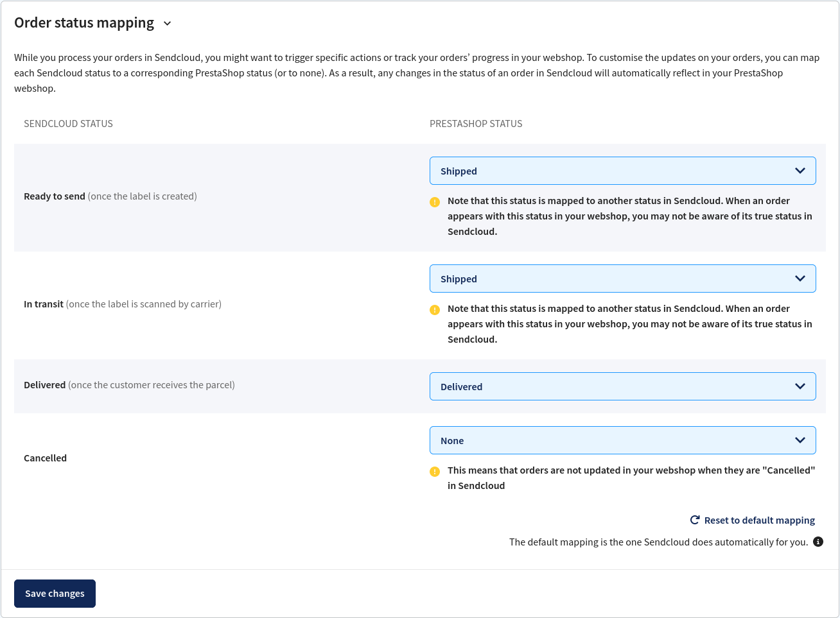Click the Save changes button

[x=55, y=594]
